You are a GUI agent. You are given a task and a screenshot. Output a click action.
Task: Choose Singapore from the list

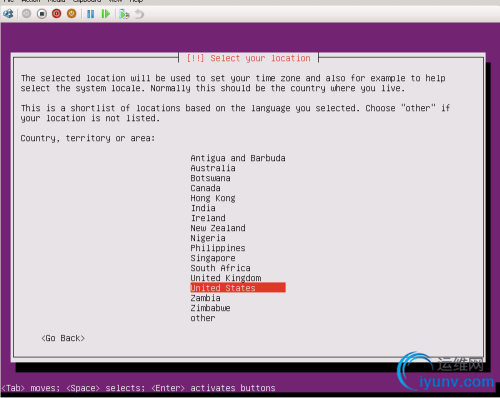click(x=213, y=258)
